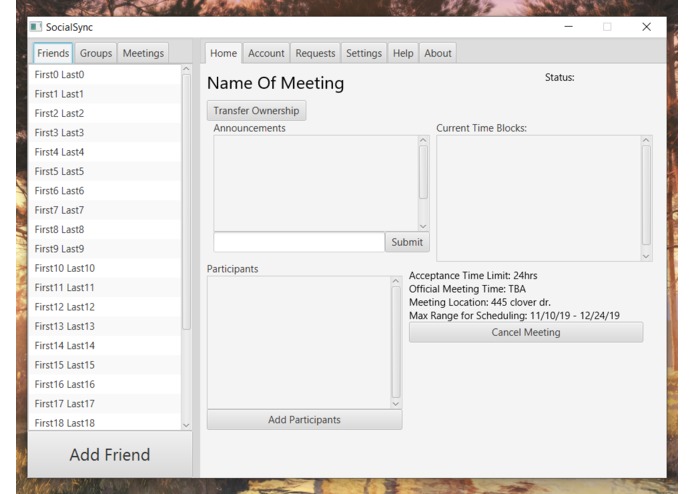Click Meeting Location: 445 clover dr. text
695x494 pixels.
click(x=480, y=302)
